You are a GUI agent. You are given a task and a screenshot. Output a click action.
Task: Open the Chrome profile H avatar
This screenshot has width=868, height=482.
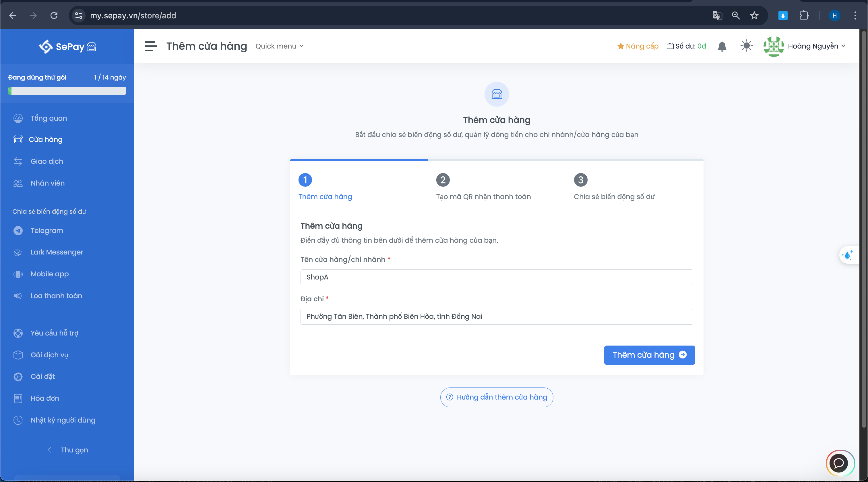pos(834,16)
